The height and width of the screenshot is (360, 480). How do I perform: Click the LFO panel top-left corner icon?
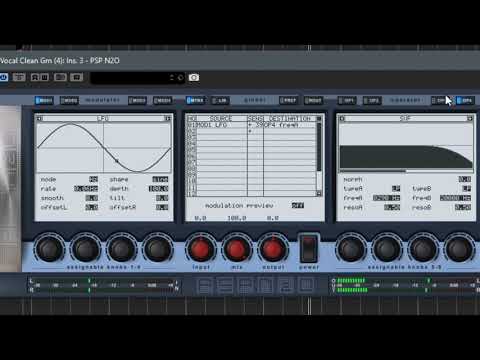40,118
